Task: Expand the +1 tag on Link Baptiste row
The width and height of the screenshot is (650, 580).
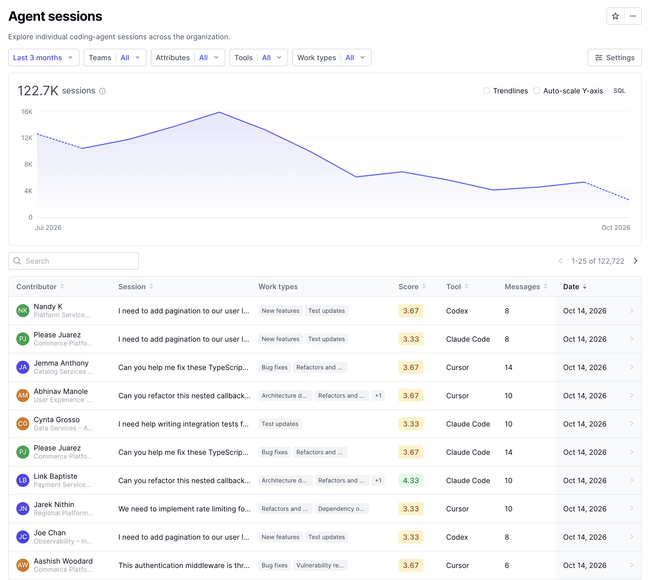Action: (378, 480)
